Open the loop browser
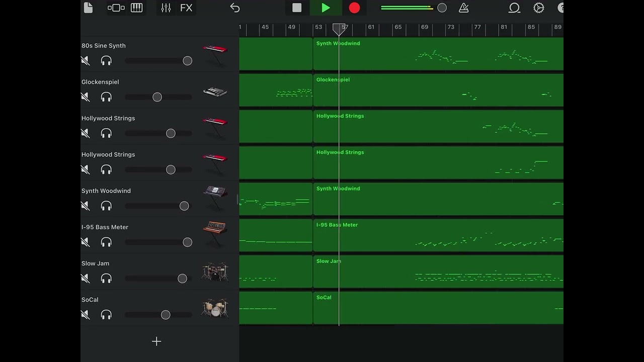This screenshot has width=644, height=362. pyautogui.click(x=514, y=8)
